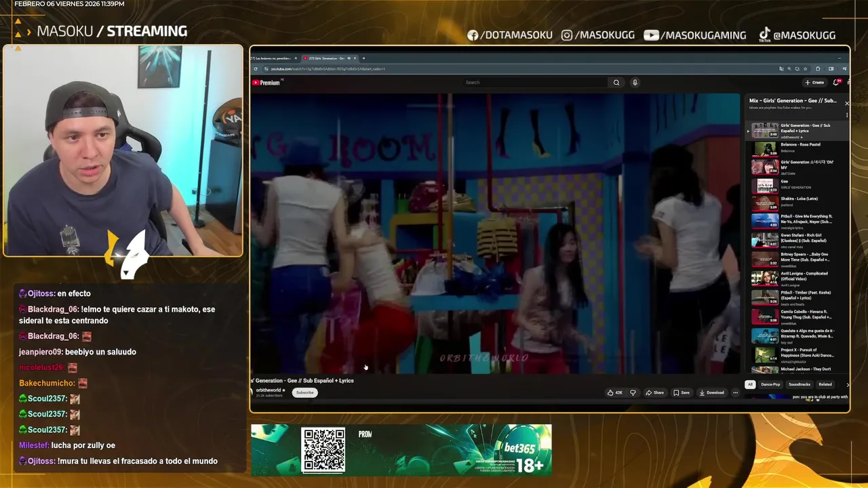Screen dimensions: 868x488
Task: Select the All filter chip
Action: click(x=750, y=384)
